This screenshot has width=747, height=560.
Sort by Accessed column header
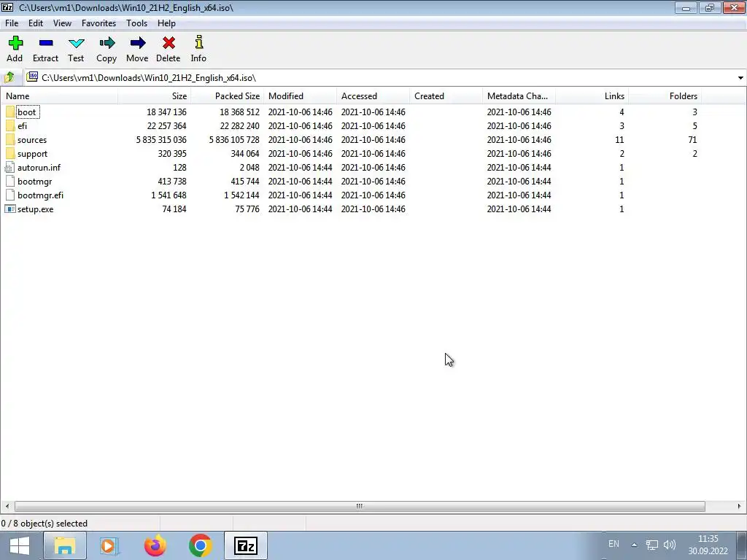373,96
